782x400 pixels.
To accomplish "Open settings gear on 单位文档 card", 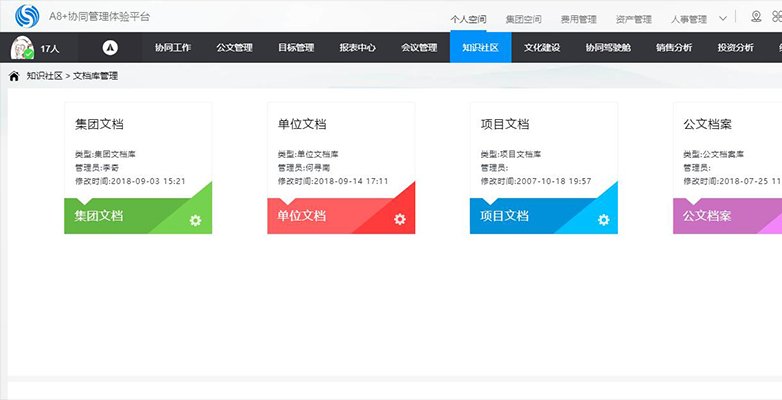I will tap(400, 219).
